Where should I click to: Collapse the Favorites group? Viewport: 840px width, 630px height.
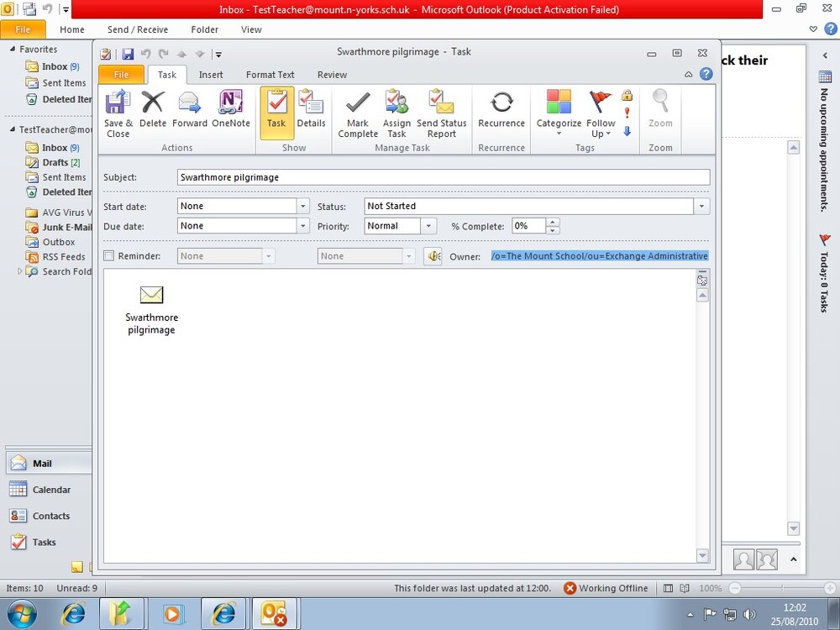coord(13,49)
